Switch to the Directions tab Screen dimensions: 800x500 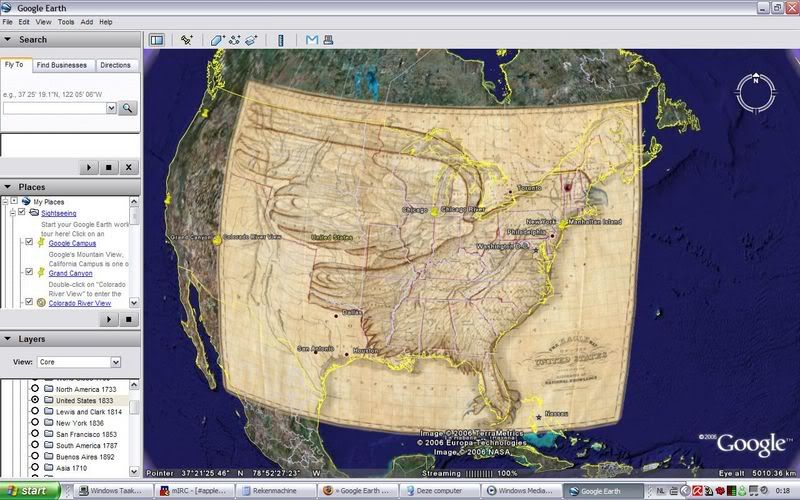tap(115, 65)
